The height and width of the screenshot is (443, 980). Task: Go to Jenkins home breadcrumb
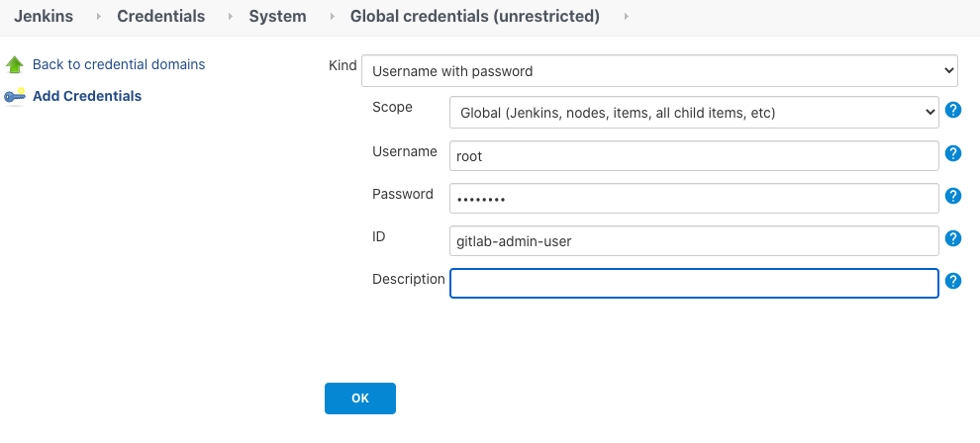[44, 17]
